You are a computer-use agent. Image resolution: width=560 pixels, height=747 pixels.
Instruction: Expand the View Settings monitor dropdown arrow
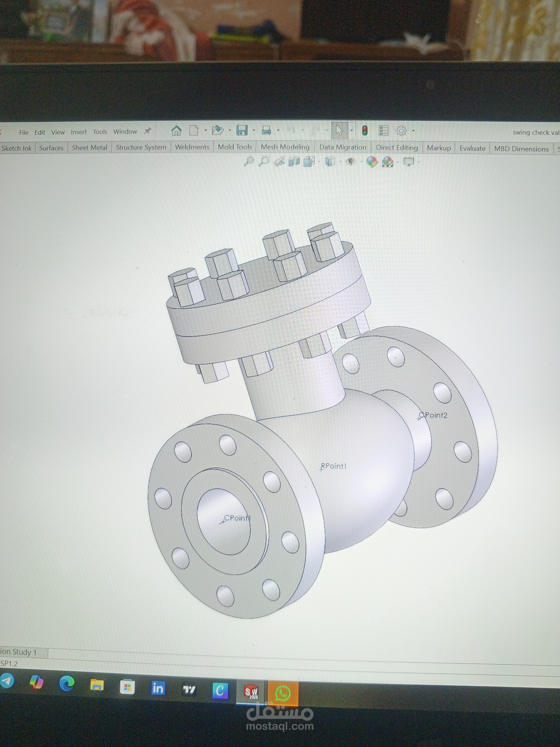click(x=419, y=162)
